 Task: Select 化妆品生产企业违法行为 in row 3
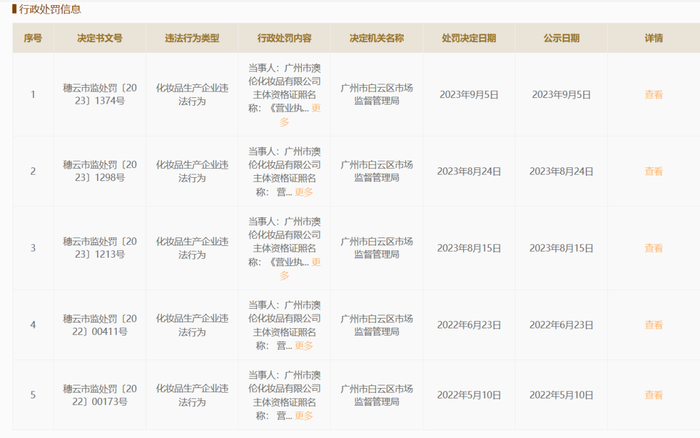[x=192, y=248]
